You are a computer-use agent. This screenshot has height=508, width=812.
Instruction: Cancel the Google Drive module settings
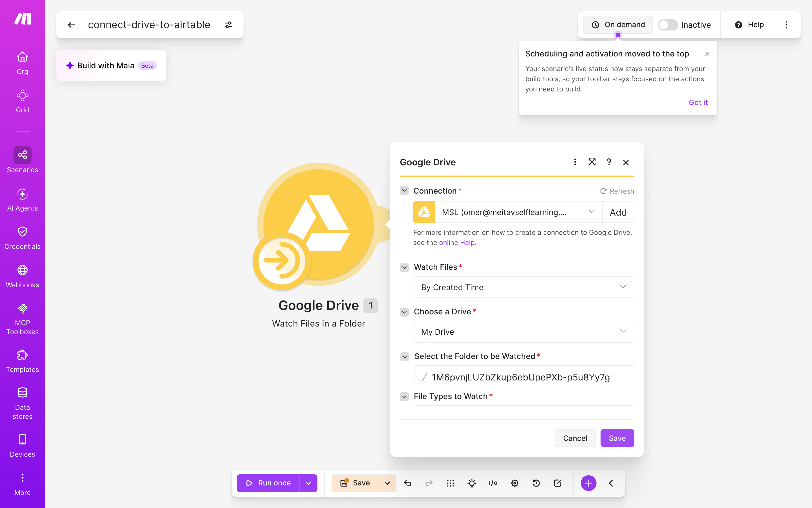[x=575, y=438]
